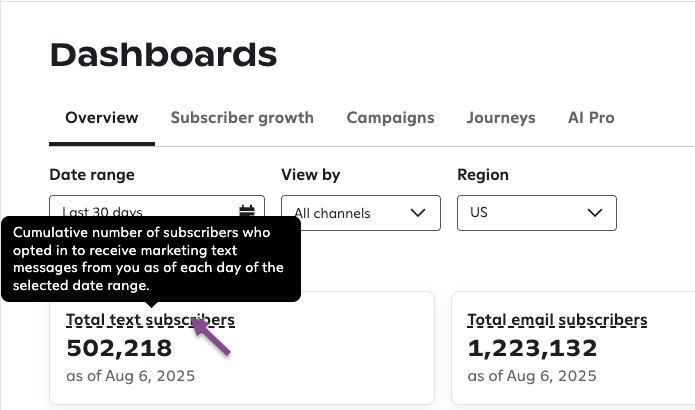Click the chevron arrow in All channels
695x410 pixels.
[x=418, y=213]
